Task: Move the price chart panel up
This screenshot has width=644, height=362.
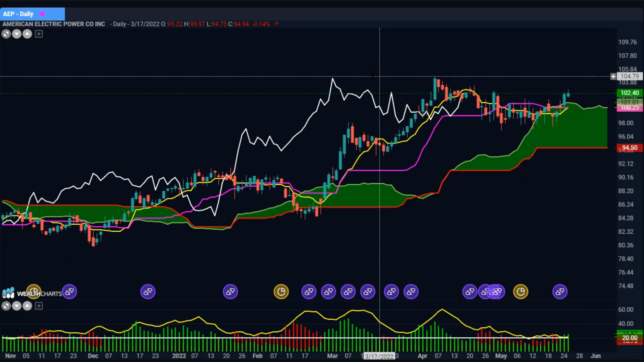Action: click(x=27, y=34)
